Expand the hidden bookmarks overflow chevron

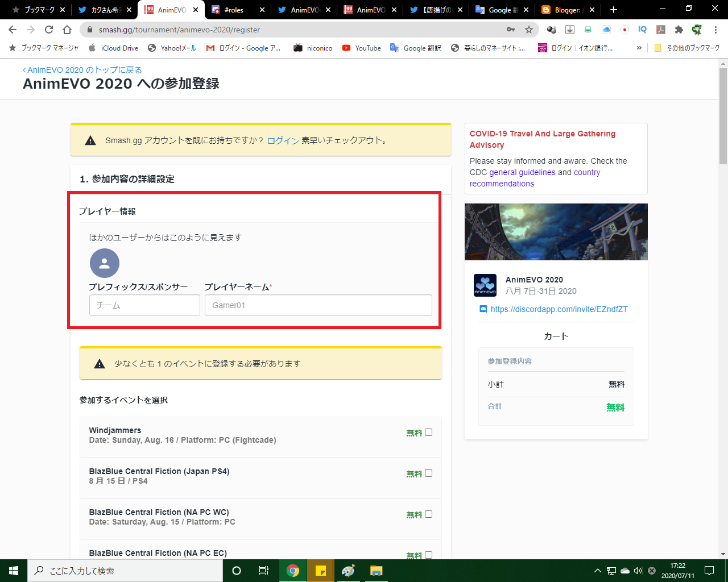tap(639, 48)
